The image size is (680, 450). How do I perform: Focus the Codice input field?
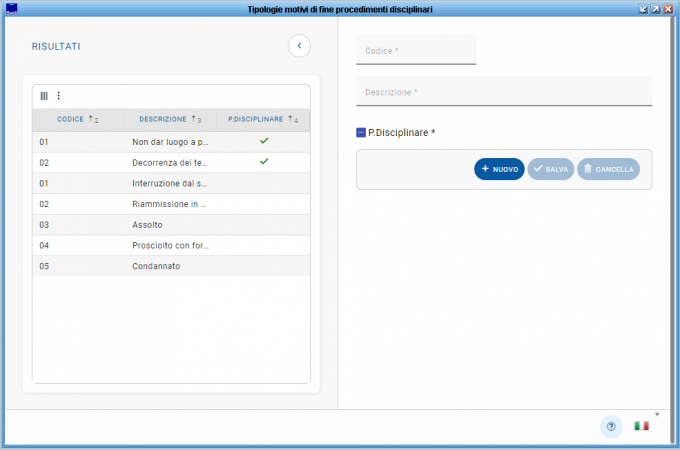pos(416,50)
